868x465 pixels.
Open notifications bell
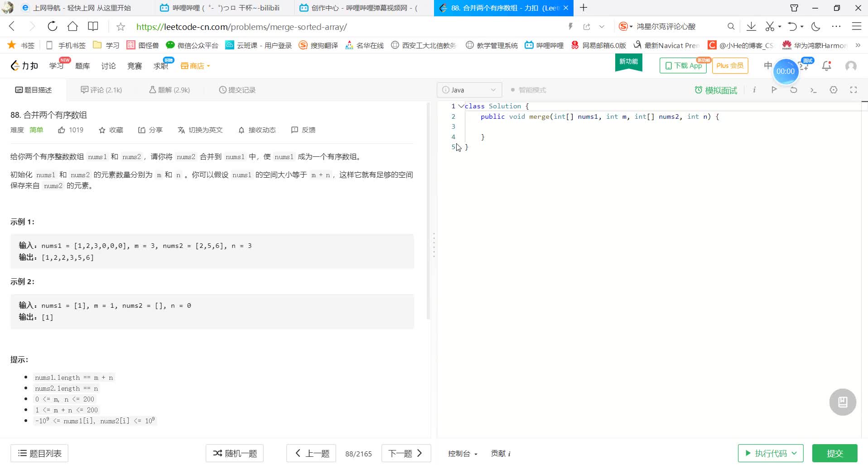click(827, 66)
